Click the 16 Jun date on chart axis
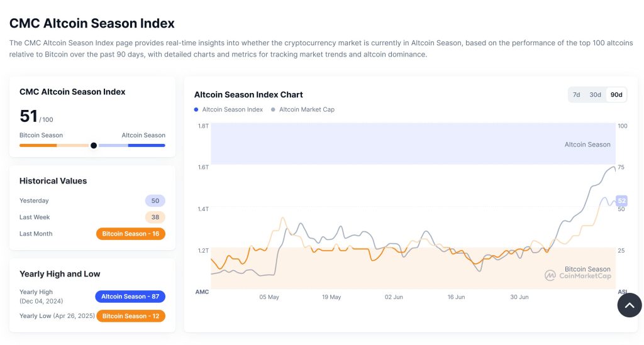 (x=456, y=297)
